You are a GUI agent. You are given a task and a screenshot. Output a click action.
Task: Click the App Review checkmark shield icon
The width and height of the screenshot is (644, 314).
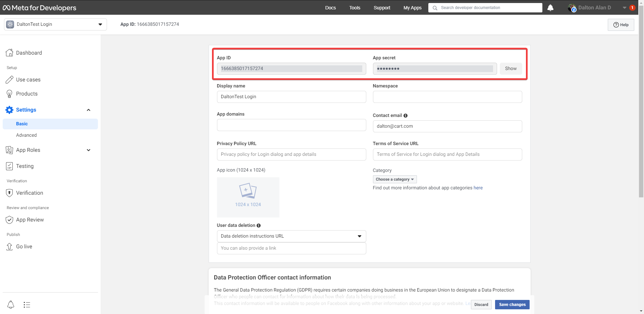[x=9, y=219]
